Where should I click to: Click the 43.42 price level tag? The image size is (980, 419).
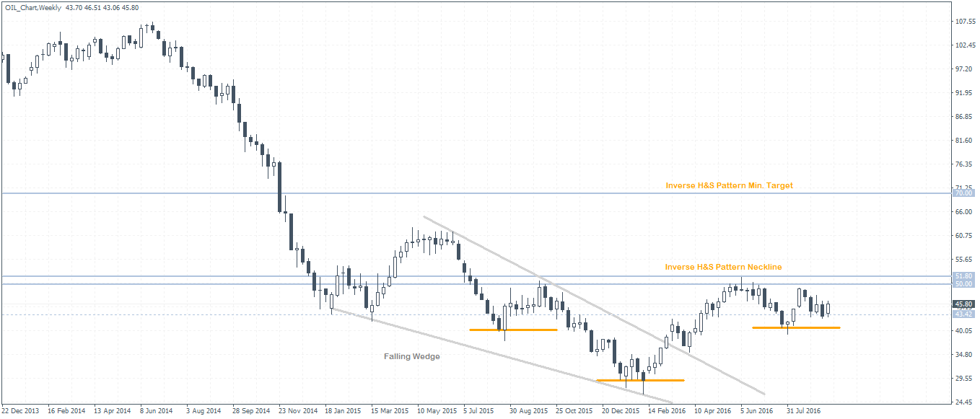(x=963, y=314)
